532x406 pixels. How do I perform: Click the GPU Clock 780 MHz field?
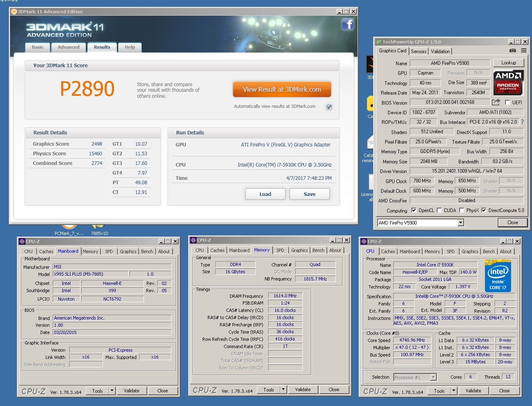pyautogui.click(x=422, y=181)
